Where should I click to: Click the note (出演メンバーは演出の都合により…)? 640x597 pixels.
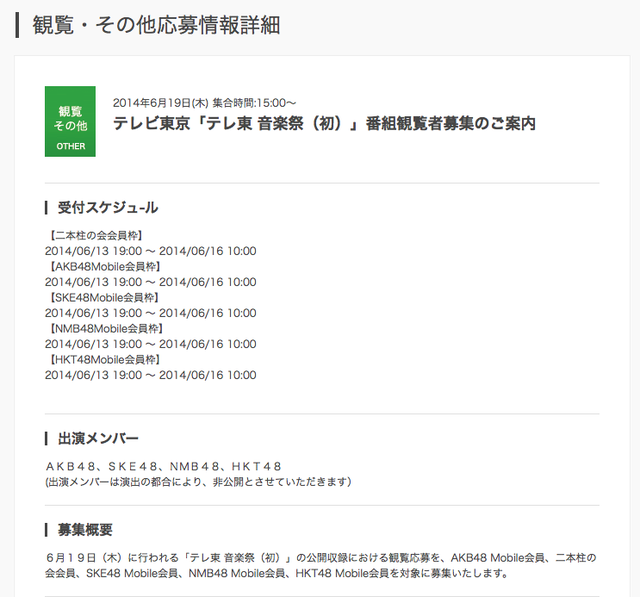198,482
